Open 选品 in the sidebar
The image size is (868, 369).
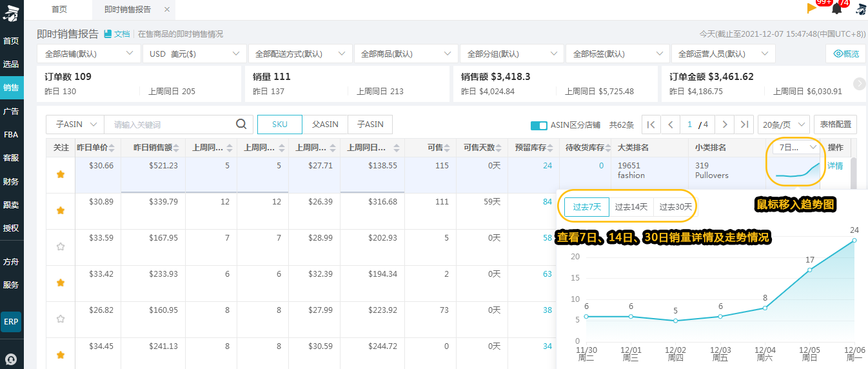pyautogui.click(x=11, y=64)
